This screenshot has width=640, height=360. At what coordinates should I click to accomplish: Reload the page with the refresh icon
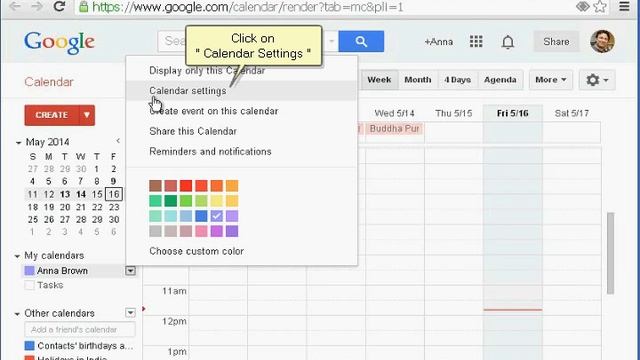click(x=60, y=7)
